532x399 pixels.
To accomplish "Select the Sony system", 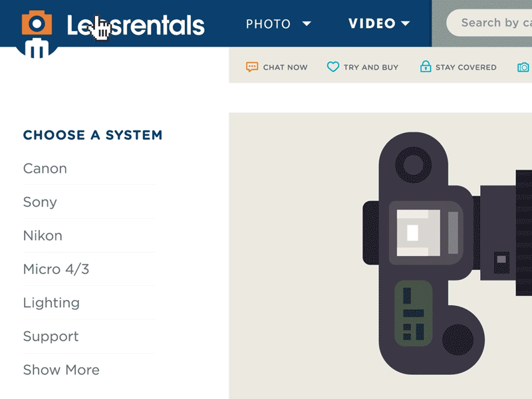I will click(40, 202).
